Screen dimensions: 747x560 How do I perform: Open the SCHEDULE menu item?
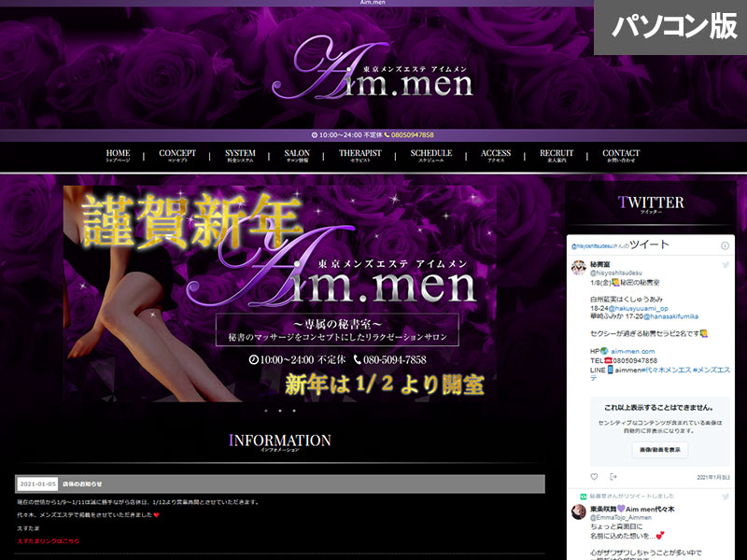pyautogui.click(x=430, y=156)
